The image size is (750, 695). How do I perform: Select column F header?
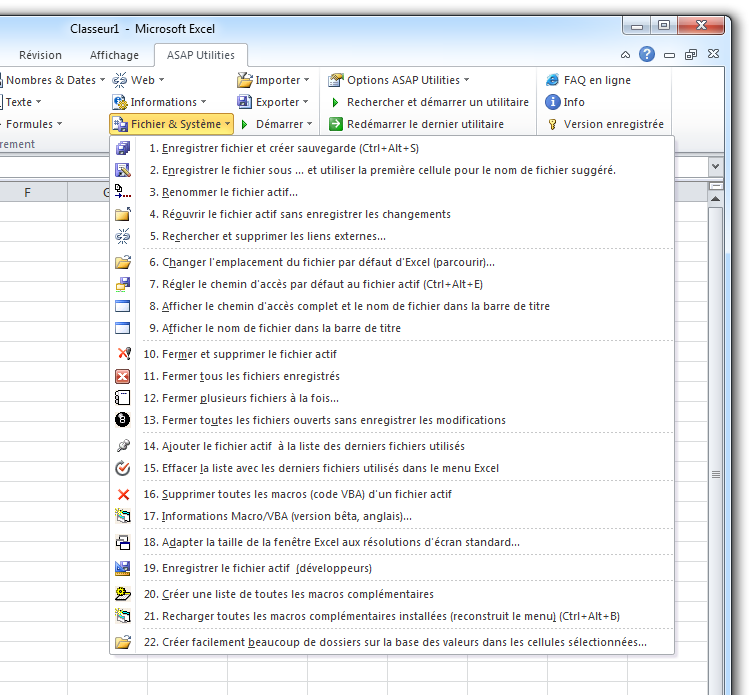27,192
